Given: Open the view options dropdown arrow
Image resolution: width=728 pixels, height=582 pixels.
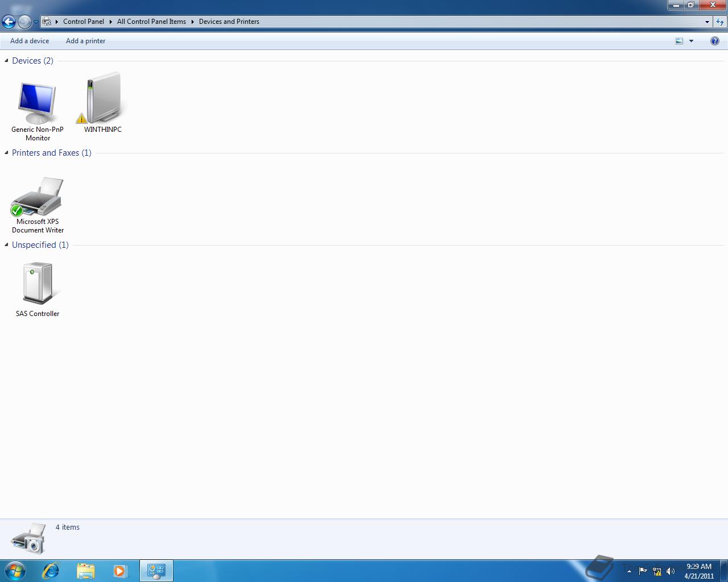Looking at the screenshot, I should (x=692, y=41).
